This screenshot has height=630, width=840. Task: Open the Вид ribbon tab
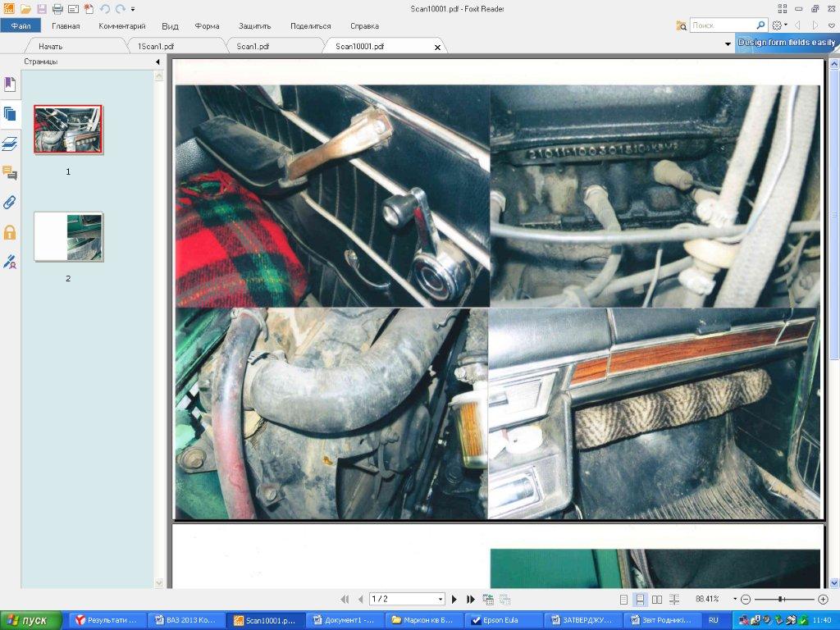(x=170, y=25)
